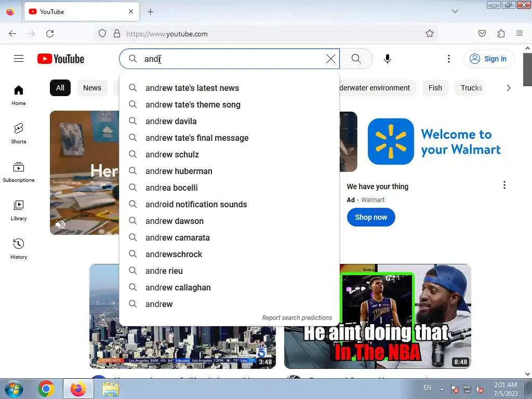Click Report search predictions link
532x399 pixels.
pos(297,318)
